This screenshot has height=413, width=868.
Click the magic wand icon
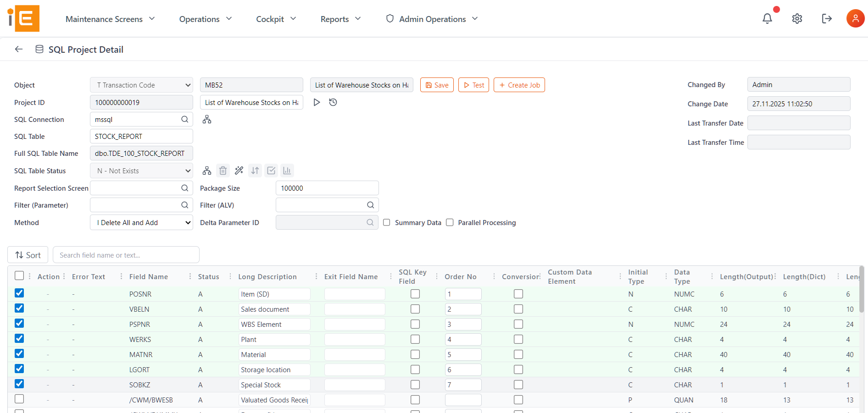(x=239, y=171)
